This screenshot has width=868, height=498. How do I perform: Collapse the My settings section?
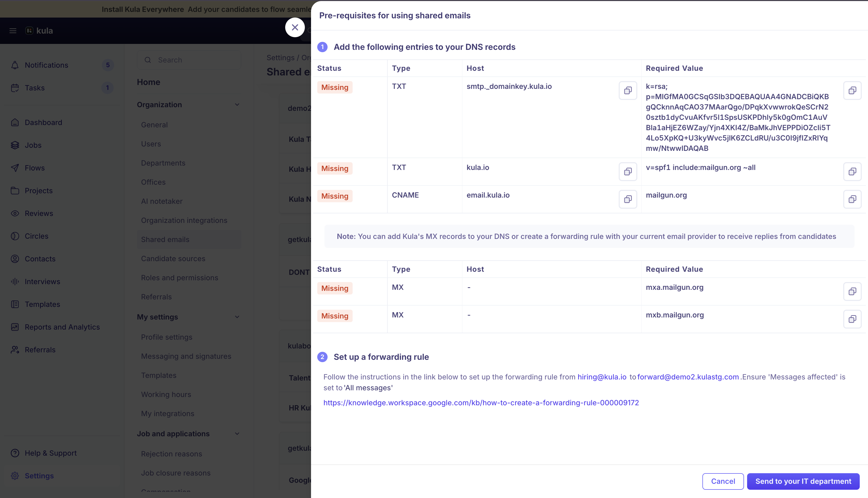pyautogui.click(x=237, y=317)
